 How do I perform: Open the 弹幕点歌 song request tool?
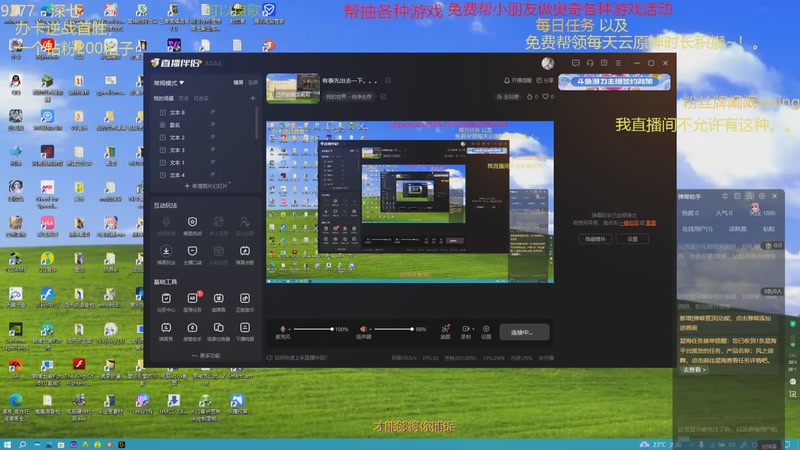(x=245, y=255)
